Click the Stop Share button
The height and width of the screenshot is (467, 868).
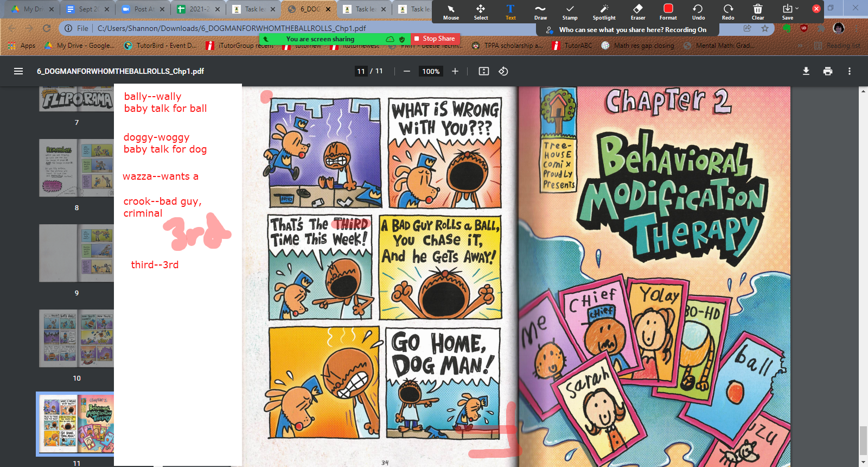[x=434, y=39]
